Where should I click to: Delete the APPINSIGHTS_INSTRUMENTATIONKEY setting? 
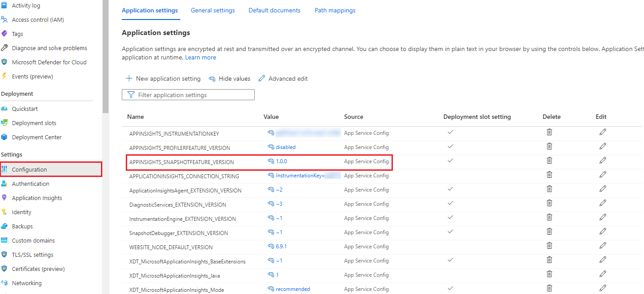point(549,132)
